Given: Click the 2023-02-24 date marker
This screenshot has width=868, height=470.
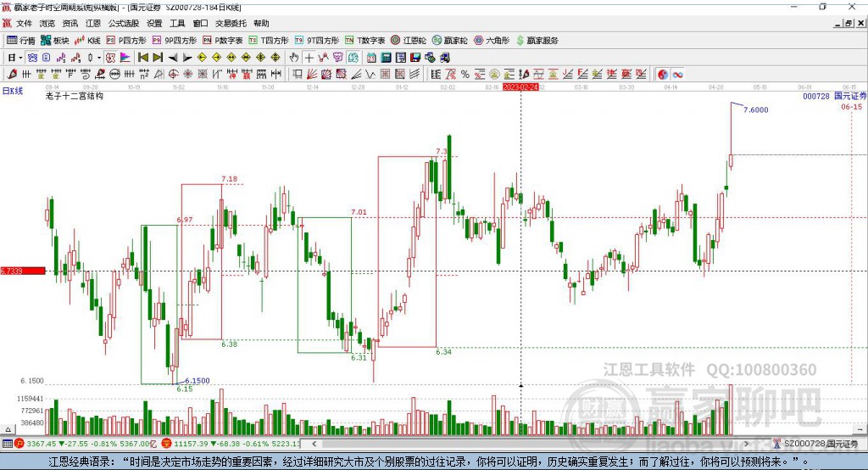Looking at the screenshot, I should click(x=520, y=87).
